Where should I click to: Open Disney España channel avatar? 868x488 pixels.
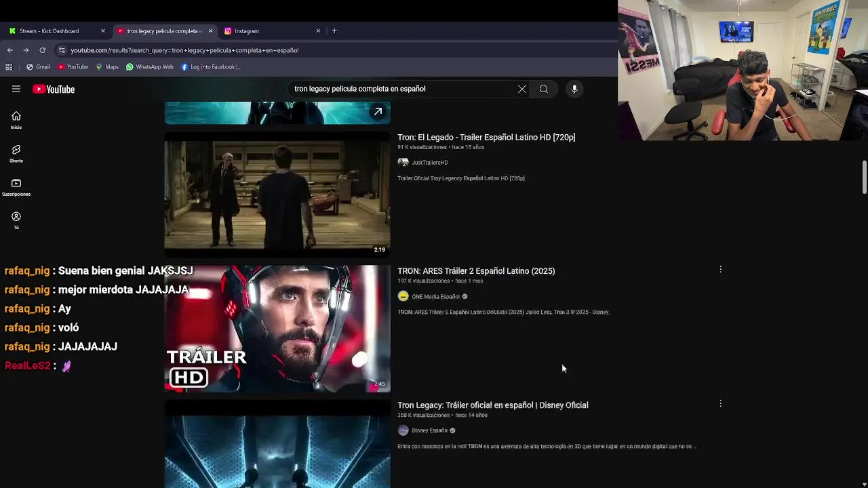tap(403, 430)
